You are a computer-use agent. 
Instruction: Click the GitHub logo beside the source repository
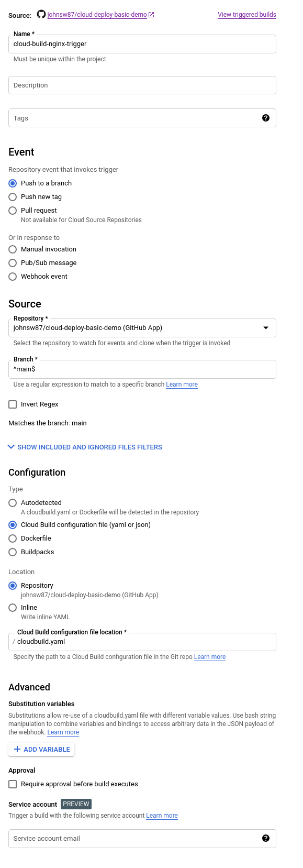[41, 15]
